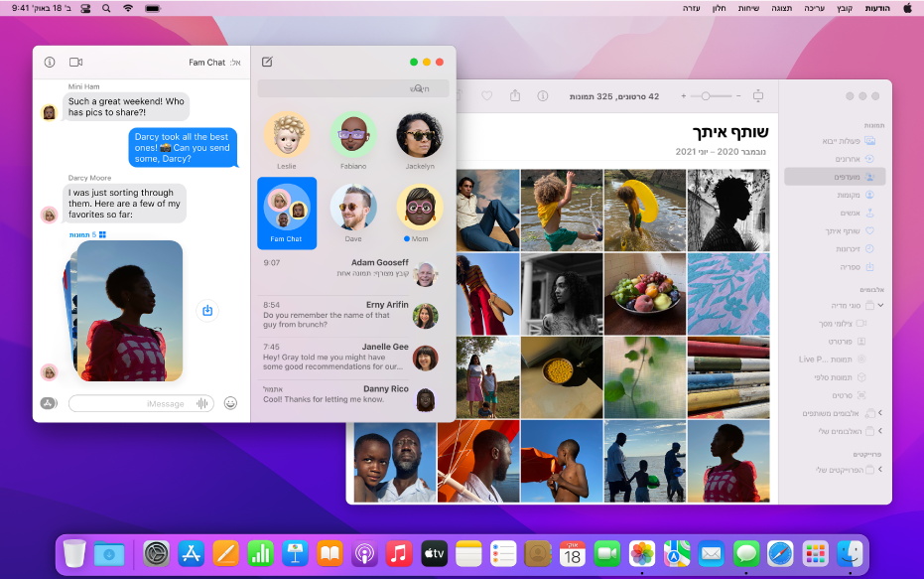The image size is (924, 579).
Task: Expand האלבומים שלי in the sidebar
Action: [x=879, y=430]
